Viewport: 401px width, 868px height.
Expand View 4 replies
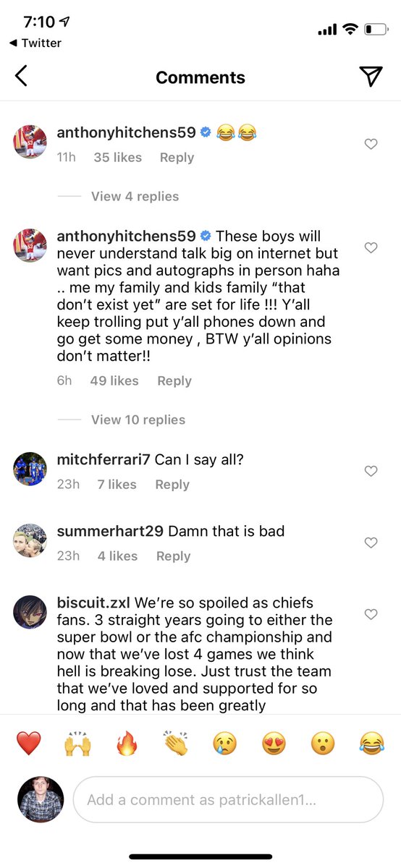click(135, 196)
